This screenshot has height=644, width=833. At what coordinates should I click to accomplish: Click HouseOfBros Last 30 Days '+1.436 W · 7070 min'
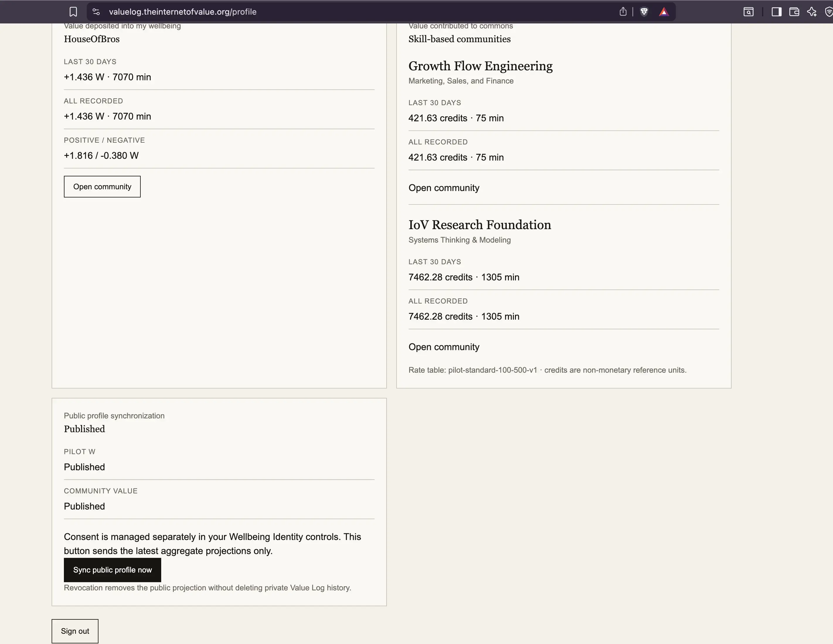coord(108,77)
